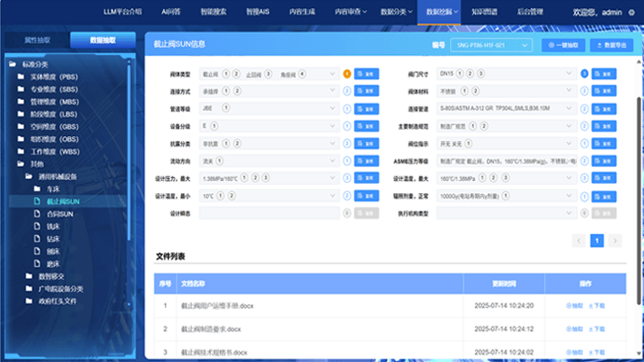Click the count badge for 管道等级 row
Viewport: 644px width, 362px height.
point(347,109)
